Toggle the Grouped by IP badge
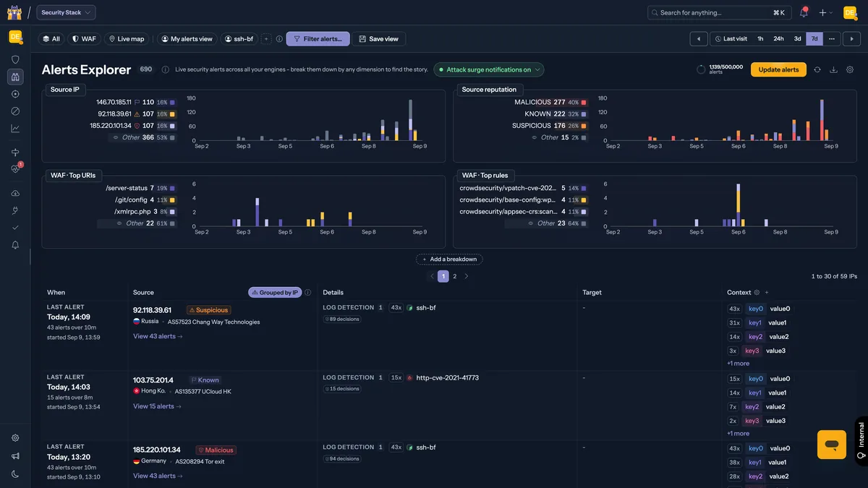Viewport: 868px width, 488px height. [275, 293]
